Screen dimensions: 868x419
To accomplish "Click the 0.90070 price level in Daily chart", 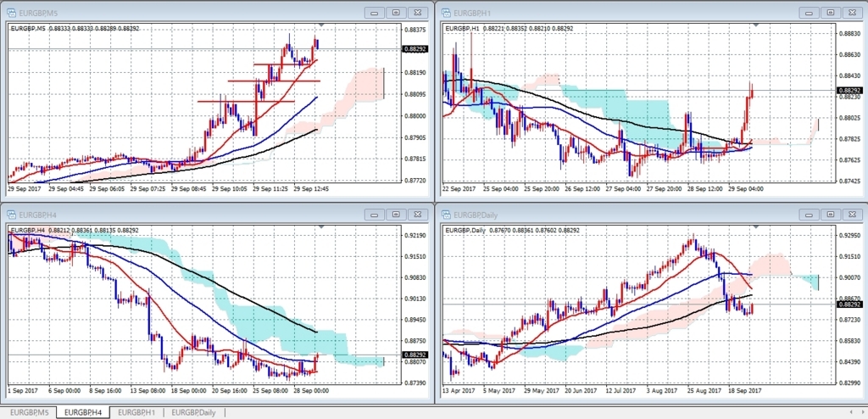I will tap(849, 277).
